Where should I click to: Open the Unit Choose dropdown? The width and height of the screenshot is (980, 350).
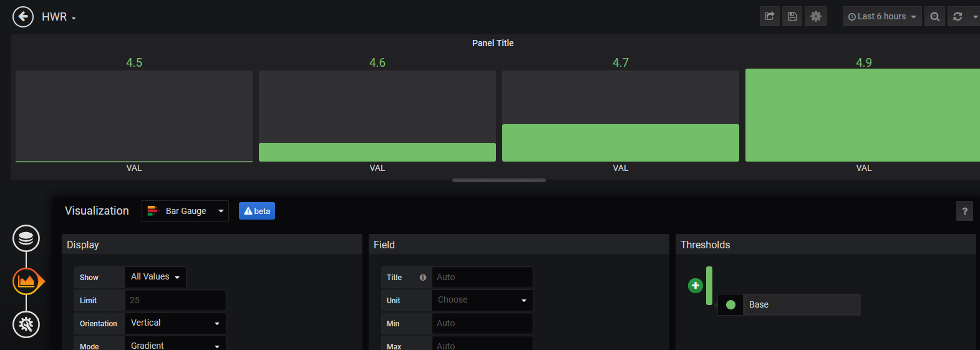482,300
